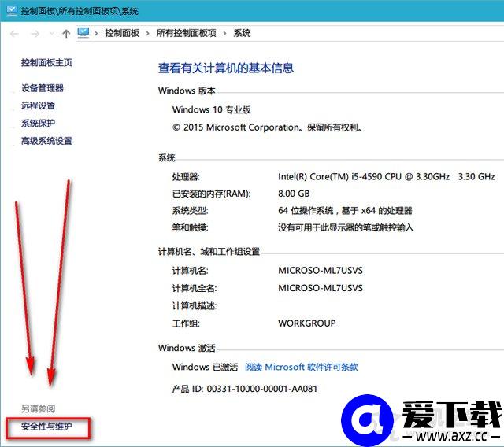Click the heading 查看有关计算机的基本信息
The height and width of the screenshot is (447, 504).
click(226, 68)
